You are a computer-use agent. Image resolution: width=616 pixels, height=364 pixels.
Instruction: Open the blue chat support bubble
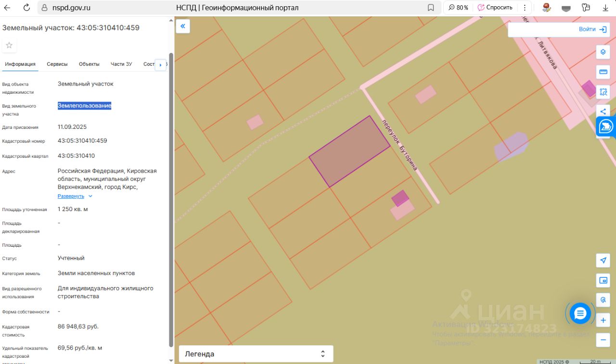pyautogui.click(x=580, y=314)
